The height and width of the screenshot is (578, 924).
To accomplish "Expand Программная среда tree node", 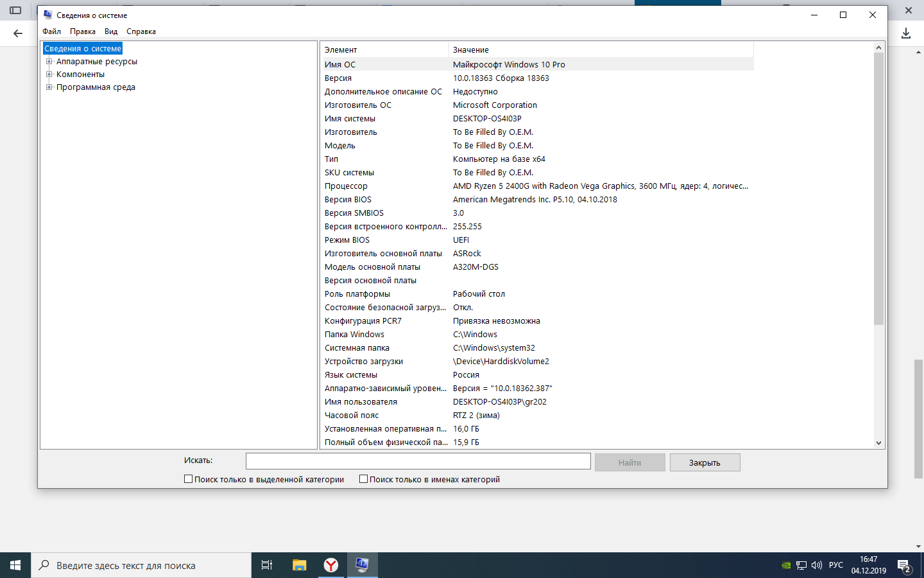I will click(49, 87).
